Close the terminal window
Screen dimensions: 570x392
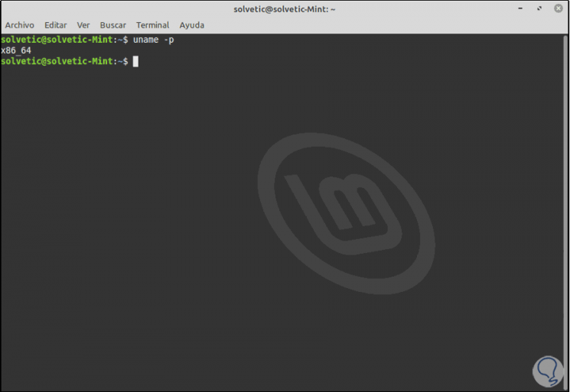tap(559, 8)
